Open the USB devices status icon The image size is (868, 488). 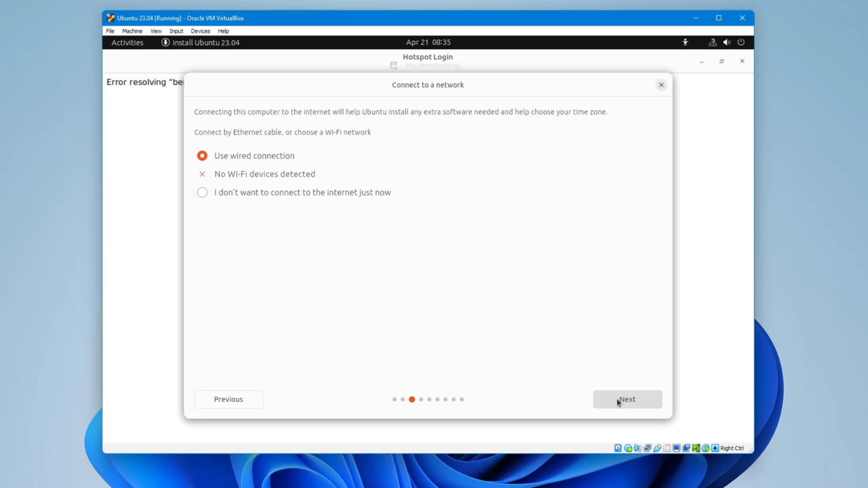pos(657,447)
